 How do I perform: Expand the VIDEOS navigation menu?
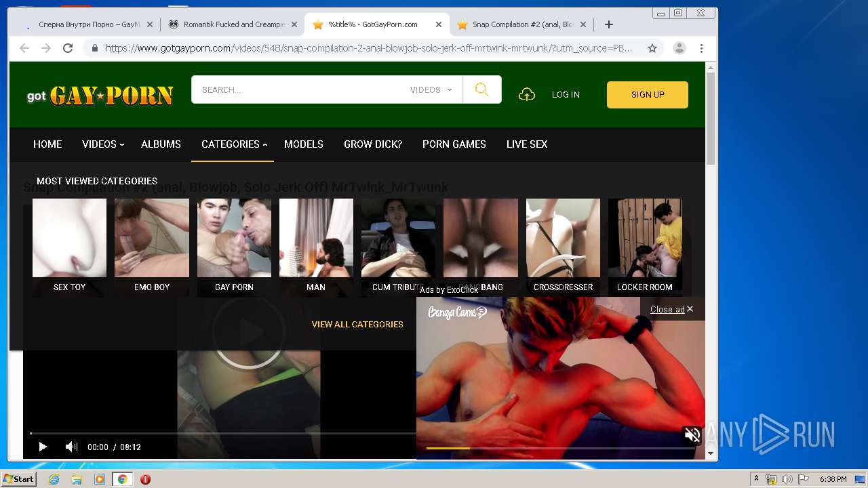click(x=103, y=144)
